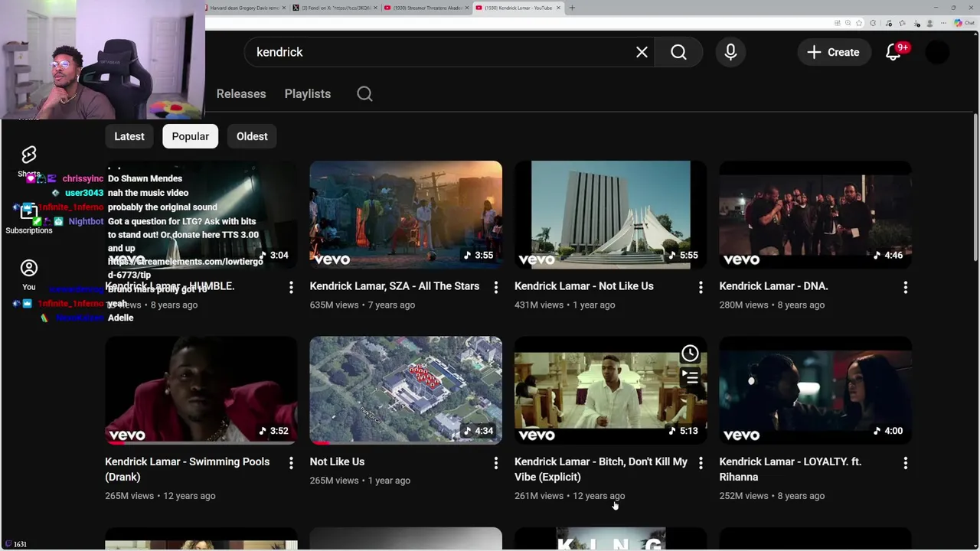
Task: Open more options for Bitch, Don't Kill My Vibe
Action: 701,463
